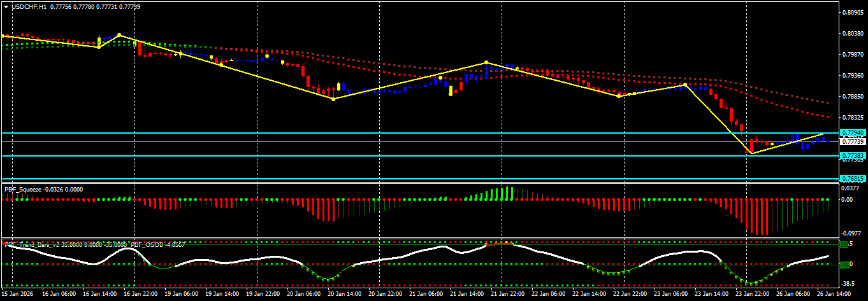Viewport: 868px width, 301px height.
Task: Click the current price label 0.77739
Action: (x=852, y=142)
